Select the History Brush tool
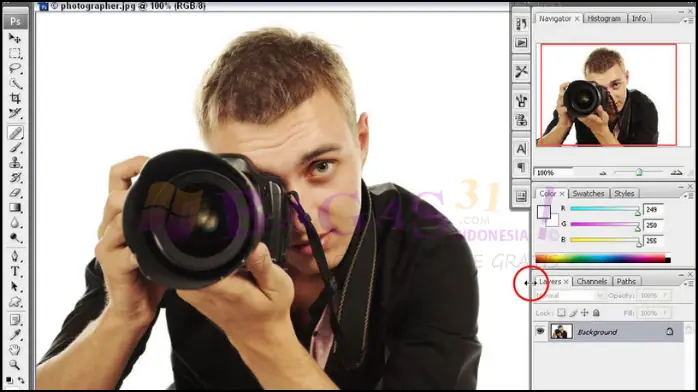The height and width of the screenshot is (392, 698). click(15, 178)
